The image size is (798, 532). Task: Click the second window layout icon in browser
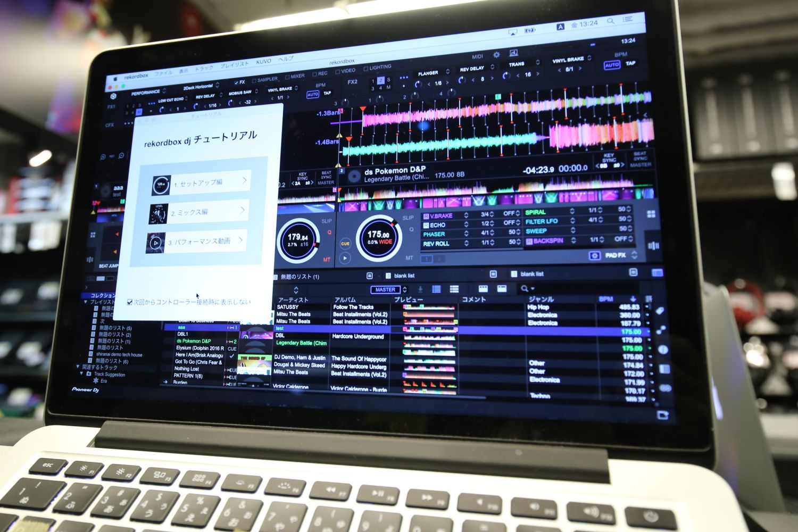[502, 288]
